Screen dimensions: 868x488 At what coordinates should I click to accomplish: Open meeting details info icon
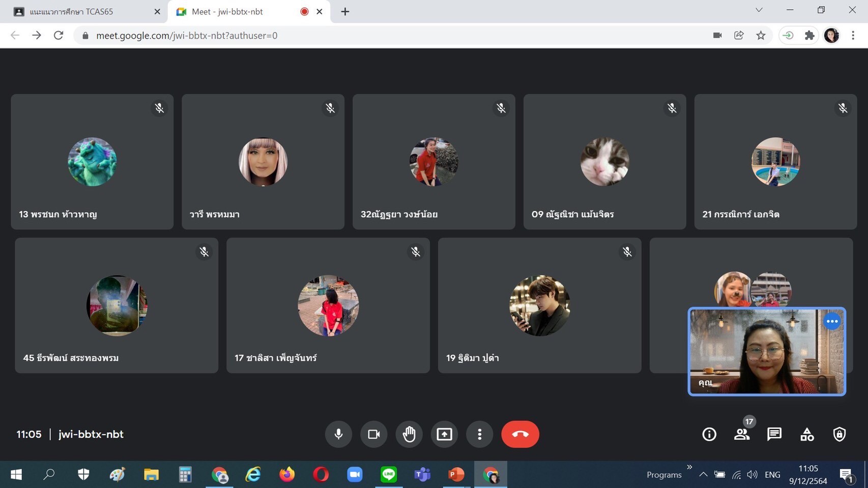click(709, 434)
